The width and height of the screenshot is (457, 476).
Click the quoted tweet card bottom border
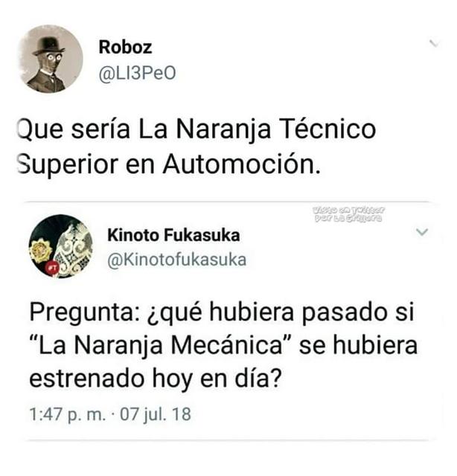(x=228, y=440)
